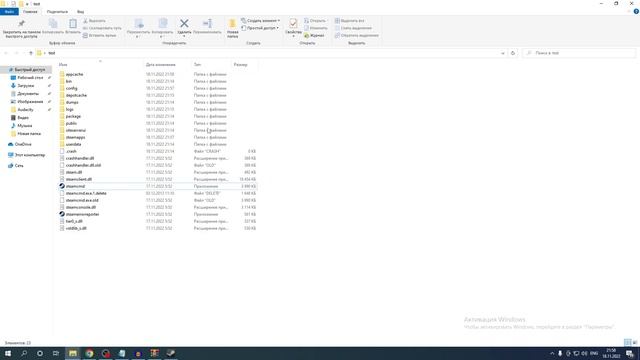Screen dimensions: 640x360
Task: Click the Copy to ribbon icon
Action: click(162, 24)
